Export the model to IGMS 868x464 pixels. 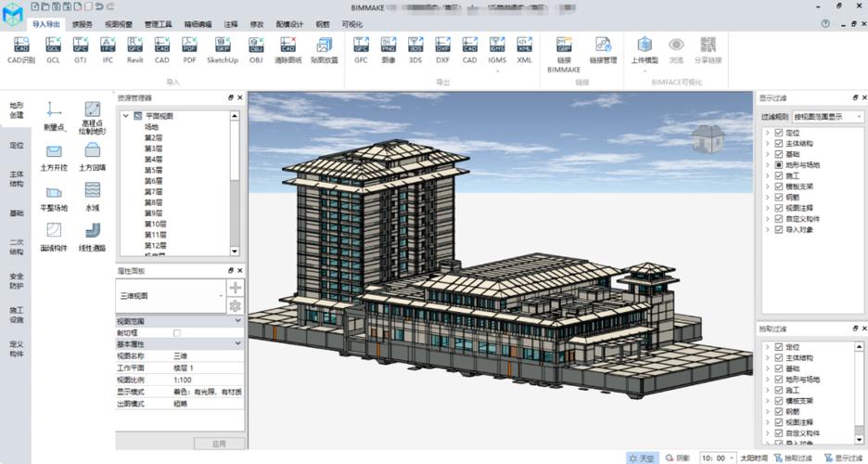pyautogui.click(x=497, y=50)
